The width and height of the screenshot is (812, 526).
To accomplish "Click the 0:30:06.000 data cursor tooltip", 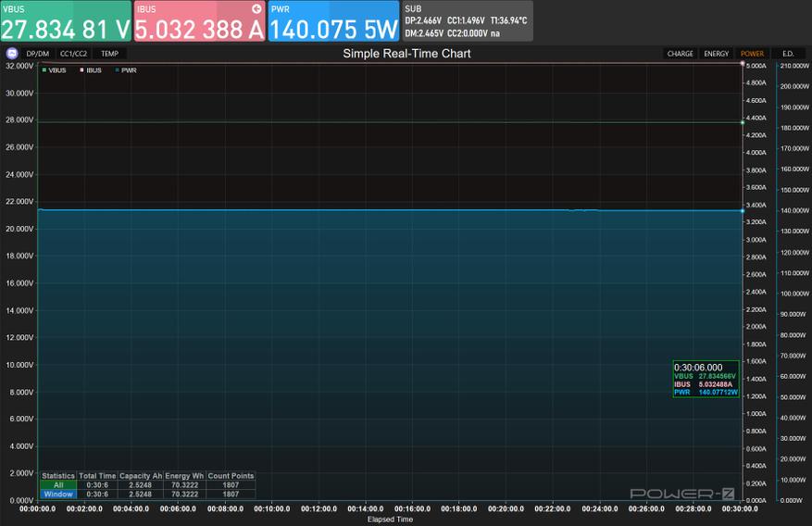I will [x=706, y=379].
